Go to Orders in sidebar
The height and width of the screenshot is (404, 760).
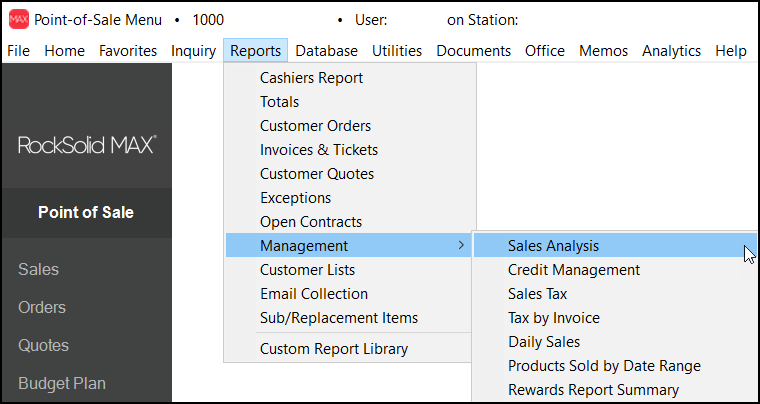point(42,308)
